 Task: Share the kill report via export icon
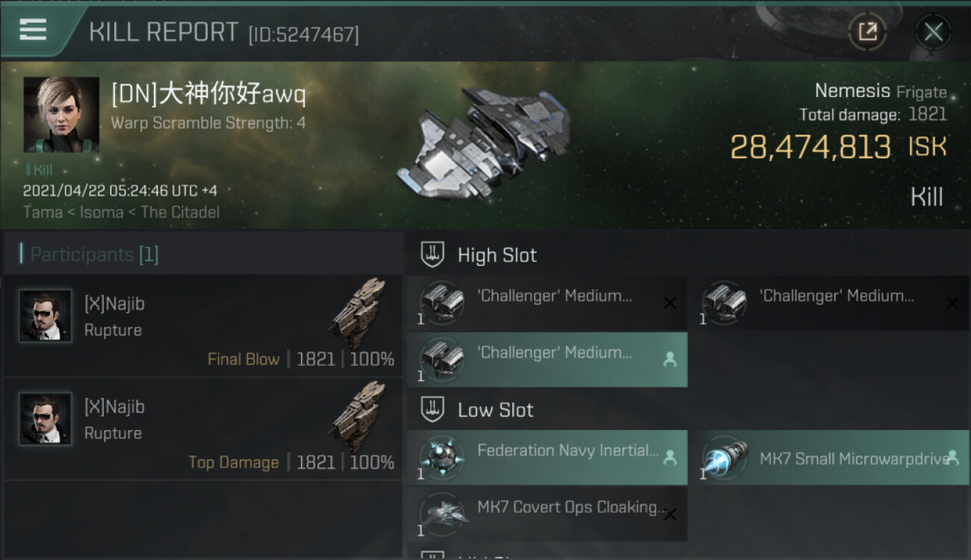(867, 32)
